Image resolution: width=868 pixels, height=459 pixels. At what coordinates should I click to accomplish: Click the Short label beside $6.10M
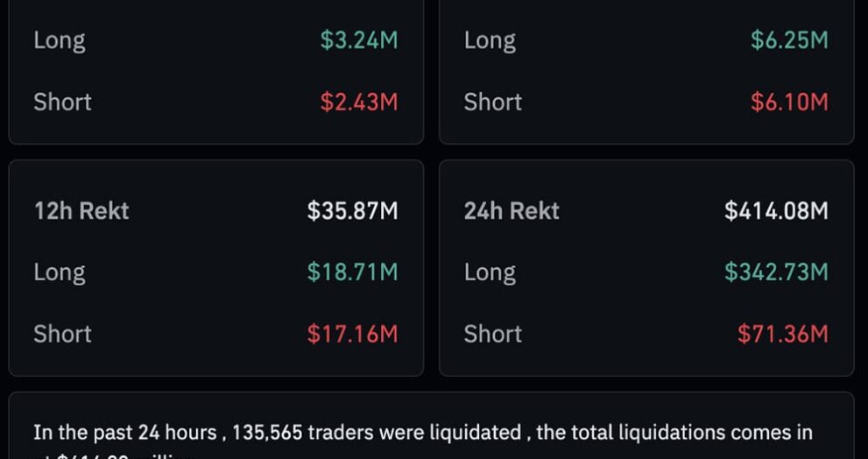point(492,102)
